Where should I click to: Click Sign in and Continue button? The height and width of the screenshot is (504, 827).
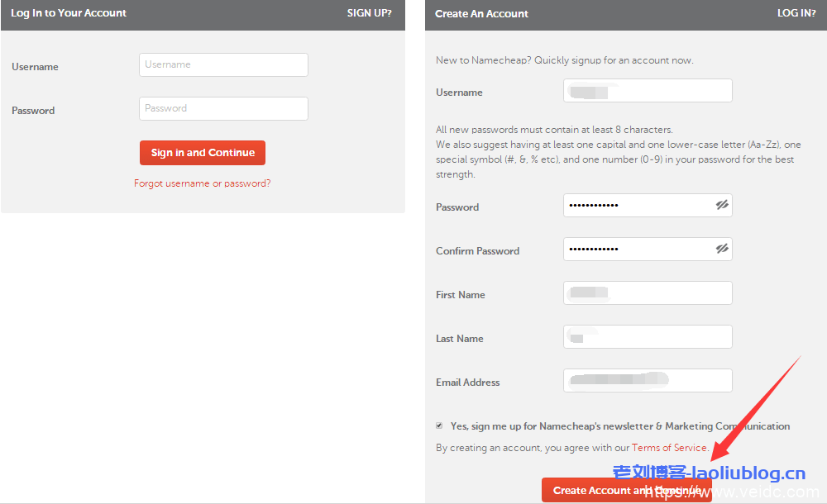tap(203, 153)
